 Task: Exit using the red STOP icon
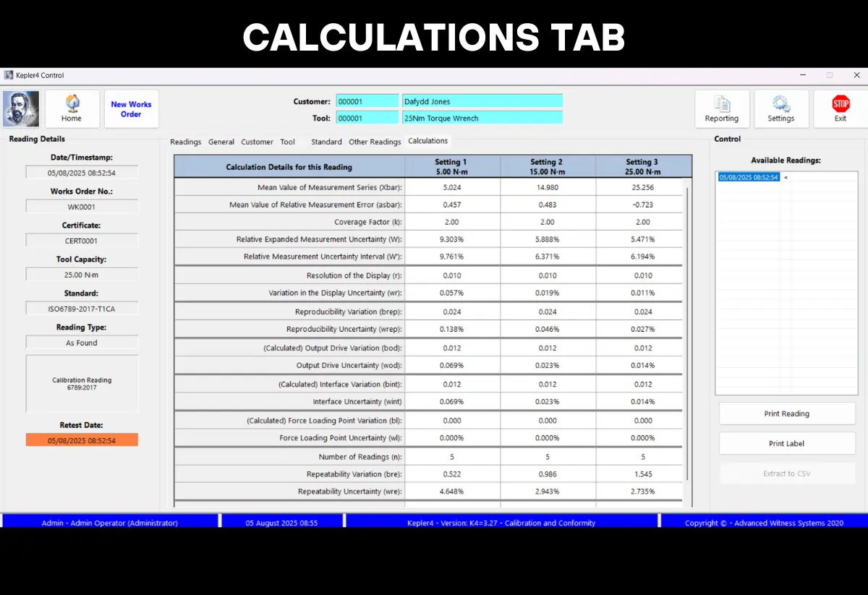click(840, 108)
